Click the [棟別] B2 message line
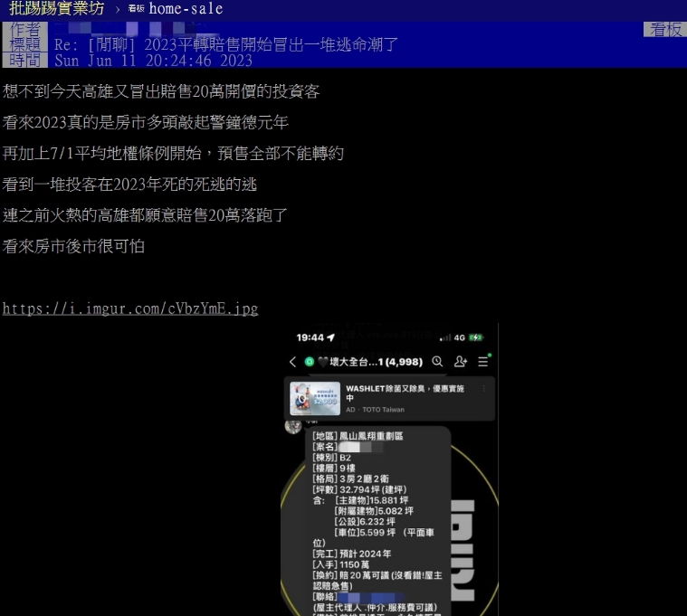The image size is (687, 616). coord(331,458)
